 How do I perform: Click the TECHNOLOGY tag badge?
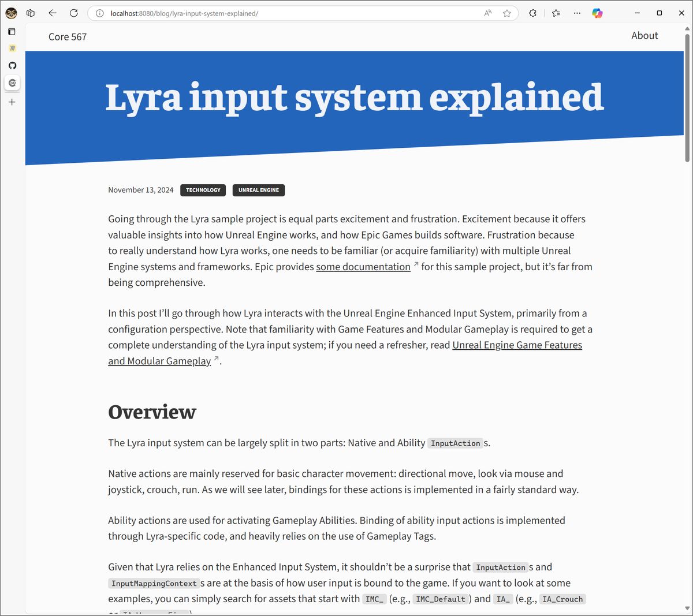click(203, 190)
